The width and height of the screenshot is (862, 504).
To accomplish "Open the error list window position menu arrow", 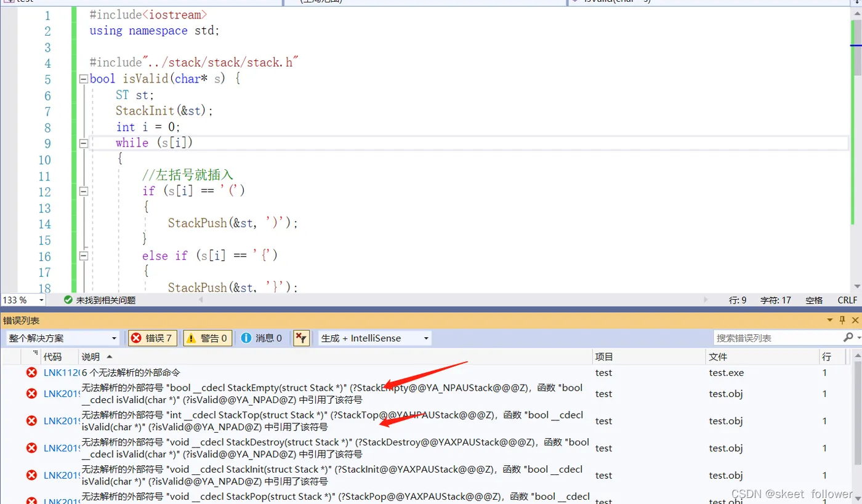I will [x=831, y=320].
